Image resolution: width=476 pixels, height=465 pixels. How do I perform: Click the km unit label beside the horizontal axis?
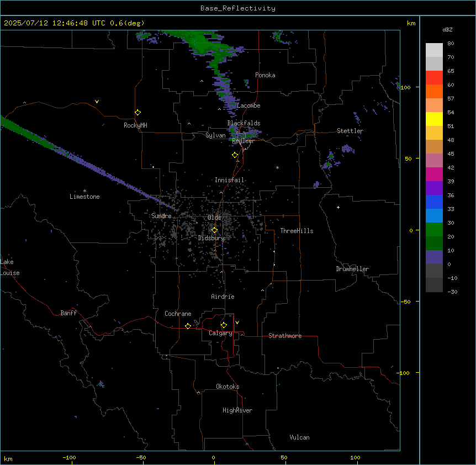coord(8,458)
